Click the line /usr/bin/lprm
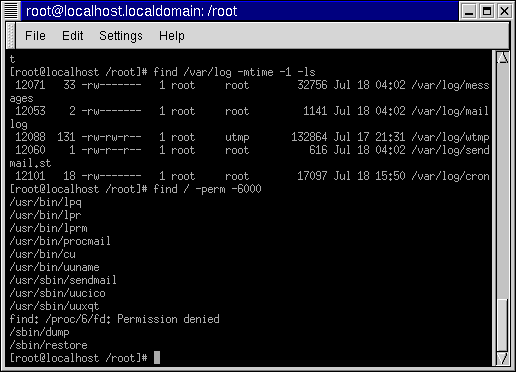This screenshot has height=372, width=516. 48,228
